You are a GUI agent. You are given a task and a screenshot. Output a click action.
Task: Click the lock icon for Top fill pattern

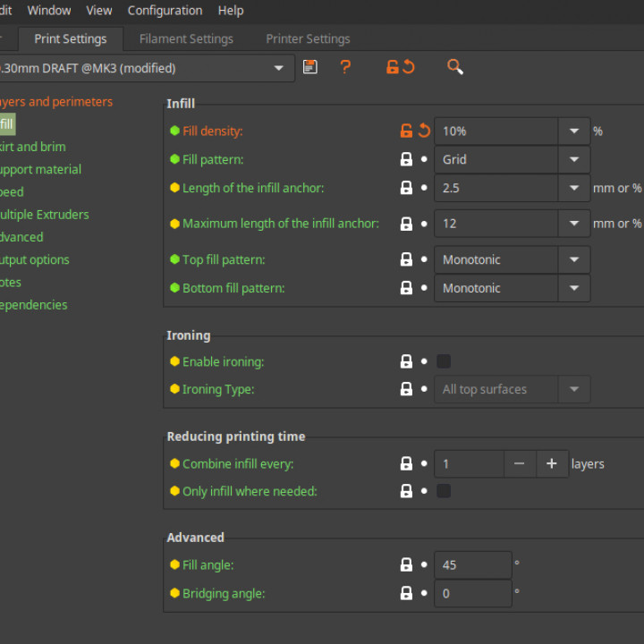[406, 259]
